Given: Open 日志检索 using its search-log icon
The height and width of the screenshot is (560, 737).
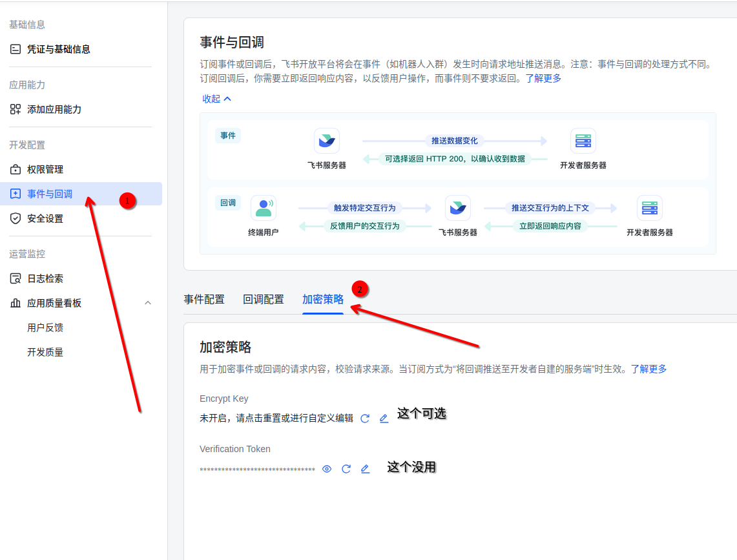Looking at the screenshot, I should coord(14,278).
